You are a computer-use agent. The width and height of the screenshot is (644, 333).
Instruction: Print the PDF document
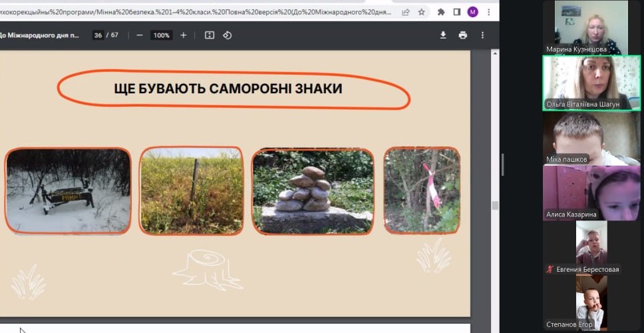[x=463, y=35]
